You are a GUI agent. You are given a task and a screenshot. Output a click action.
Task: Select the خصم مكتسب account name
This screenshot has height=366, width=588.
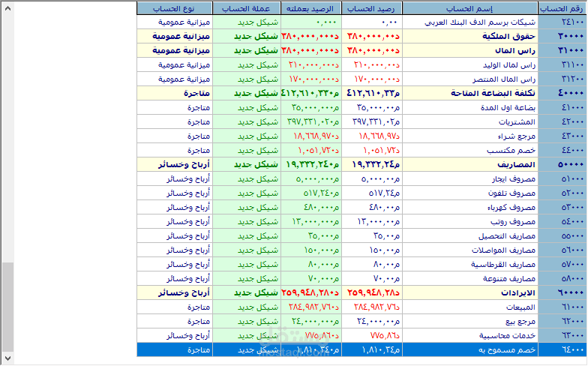click(469, 151)
